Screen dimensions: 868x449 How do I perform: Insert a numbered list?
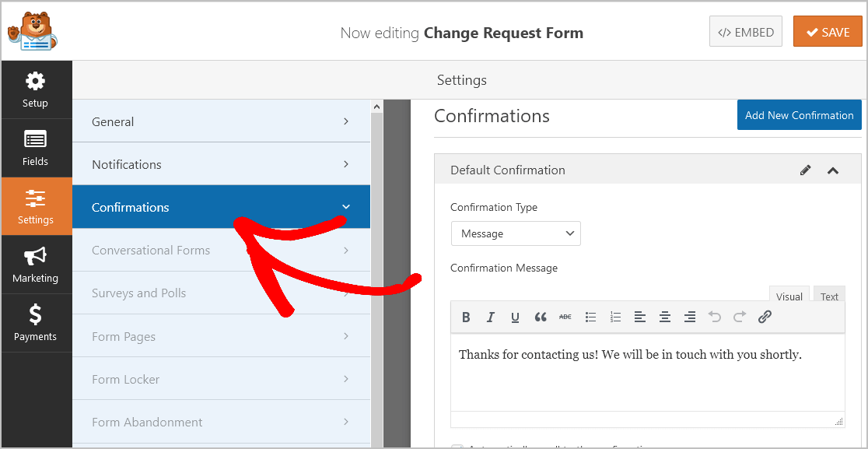pos(615,317)
